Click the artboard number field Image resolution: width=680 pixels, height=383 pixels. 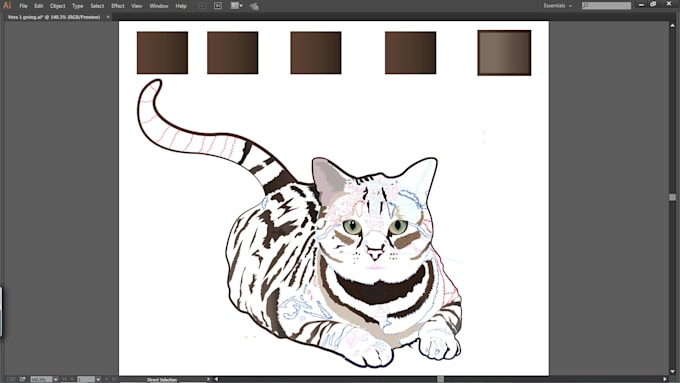pyautogui.click(x=86, y=380)
